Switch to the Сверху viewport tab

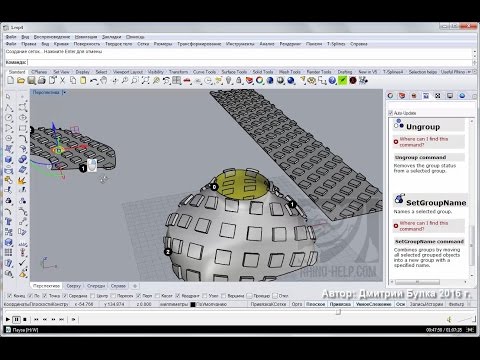(x=74, y=286)
